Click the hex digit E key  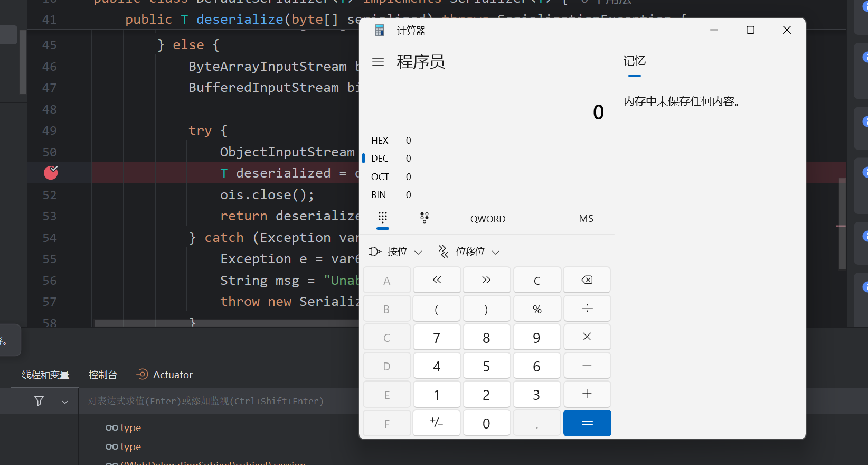point(387,394)
